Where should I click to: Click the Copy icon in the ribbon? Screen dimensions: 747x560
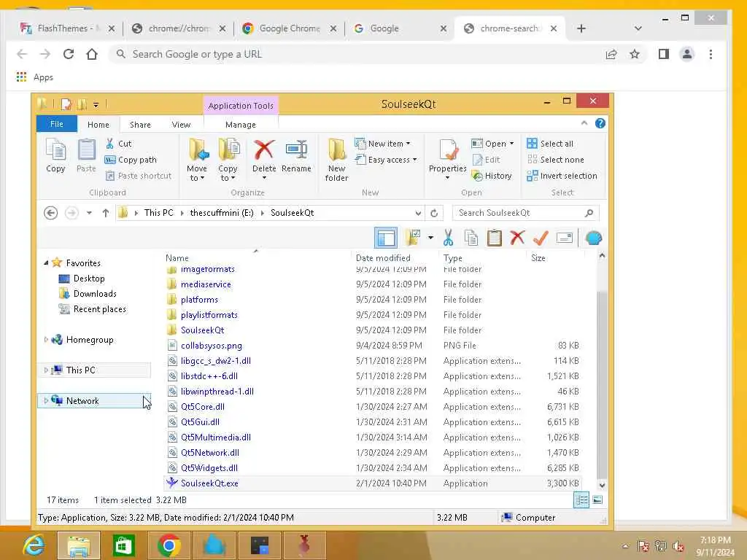pyautogui.click(x=55, y=155)
